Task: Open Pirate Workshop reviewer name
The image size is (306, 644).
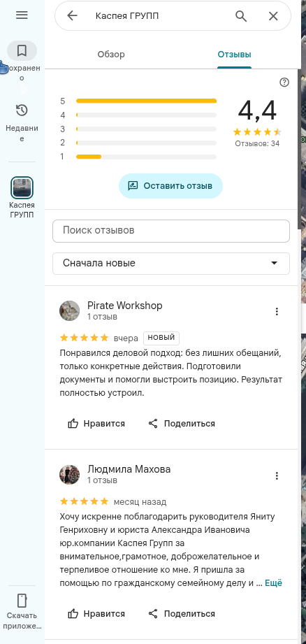Action: (124, 306)
